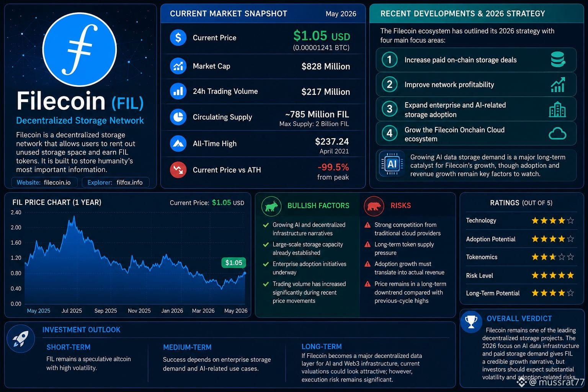Click the 0.00001241 BTC price text
The height and width of the screenshot is (392, 588).
321,48
